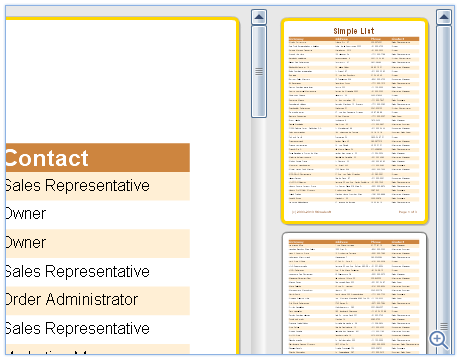Select the Sales Representative row above Order Administrator
Image resolution: width=460 pixels, height=360 pixels.
tap(98, 272)
